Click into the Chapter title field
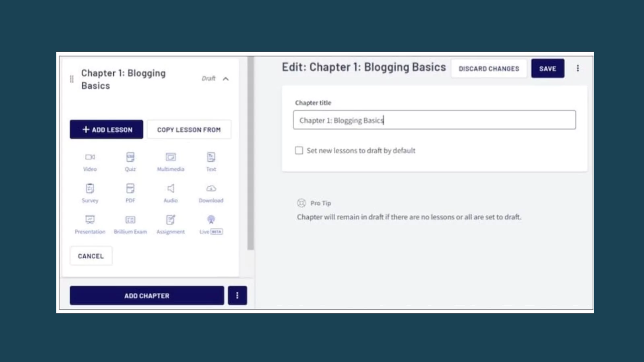Screen dimensions: 644x362 pos(434,120)
